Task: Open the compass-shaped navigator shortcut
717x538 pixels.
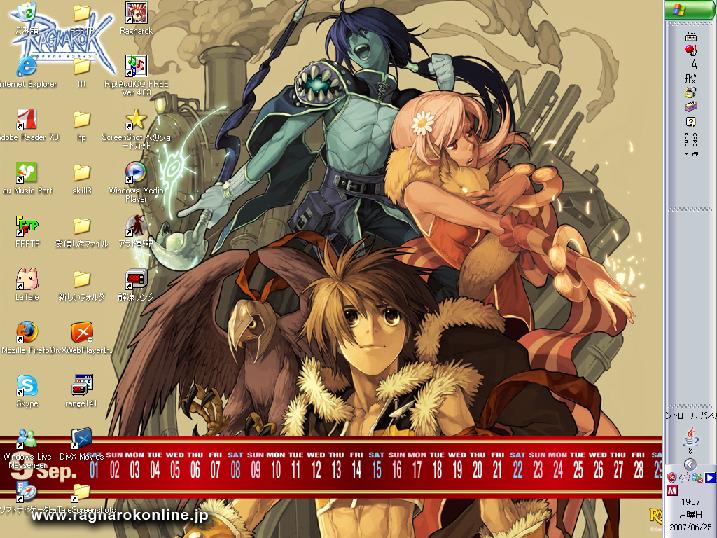Action: click(x=27, y=498)
